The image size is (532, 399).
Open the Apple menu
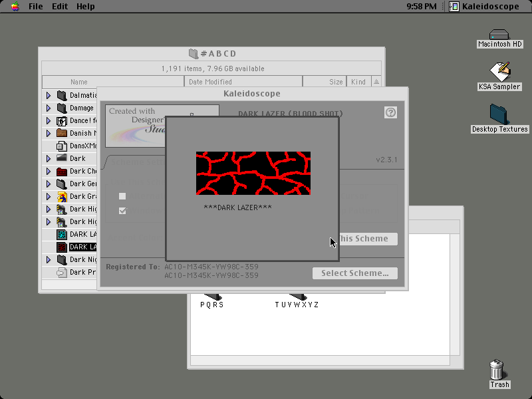[15, 6]
